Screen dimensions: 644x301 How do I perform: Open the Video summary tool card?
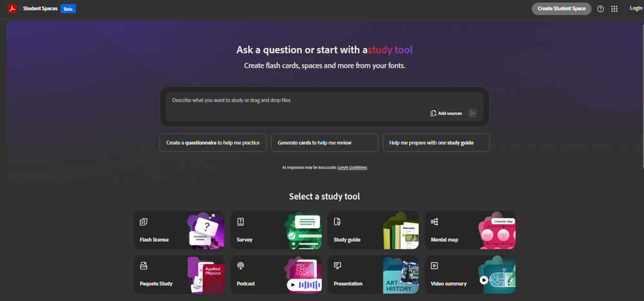pyautogui.click(x=470, y=275)
